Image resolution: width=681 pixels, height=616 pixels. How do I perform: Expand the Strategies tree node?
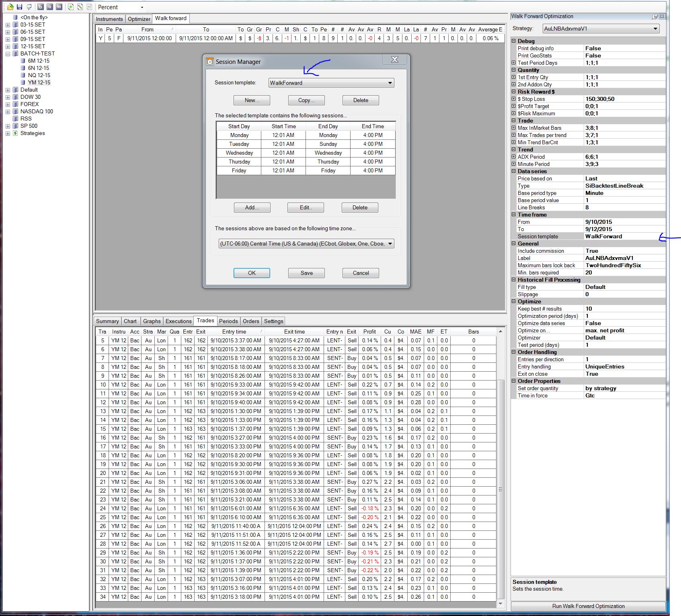point(8,133)
